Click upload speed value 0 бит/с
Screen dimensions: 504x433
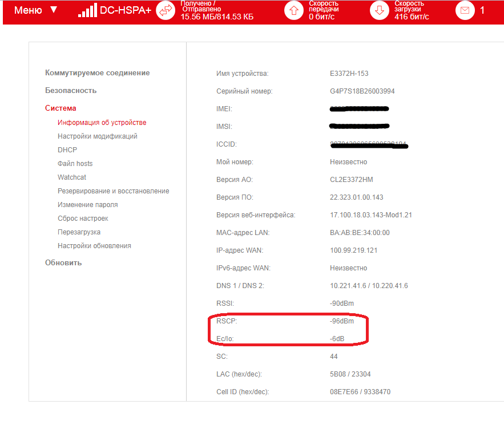pyautogui.click(x=322, y=17)
